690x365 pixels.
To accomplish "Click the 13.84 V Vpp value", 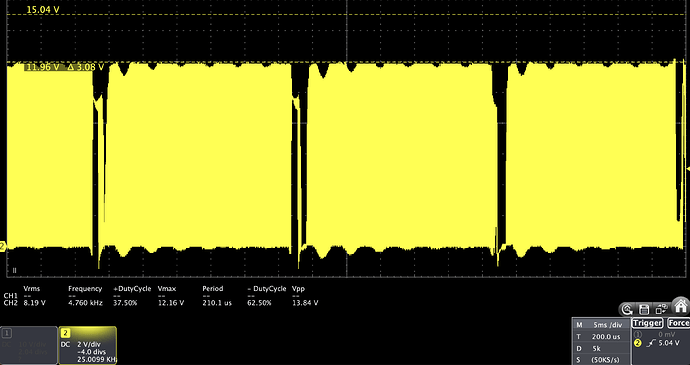I will click(305, 303).
